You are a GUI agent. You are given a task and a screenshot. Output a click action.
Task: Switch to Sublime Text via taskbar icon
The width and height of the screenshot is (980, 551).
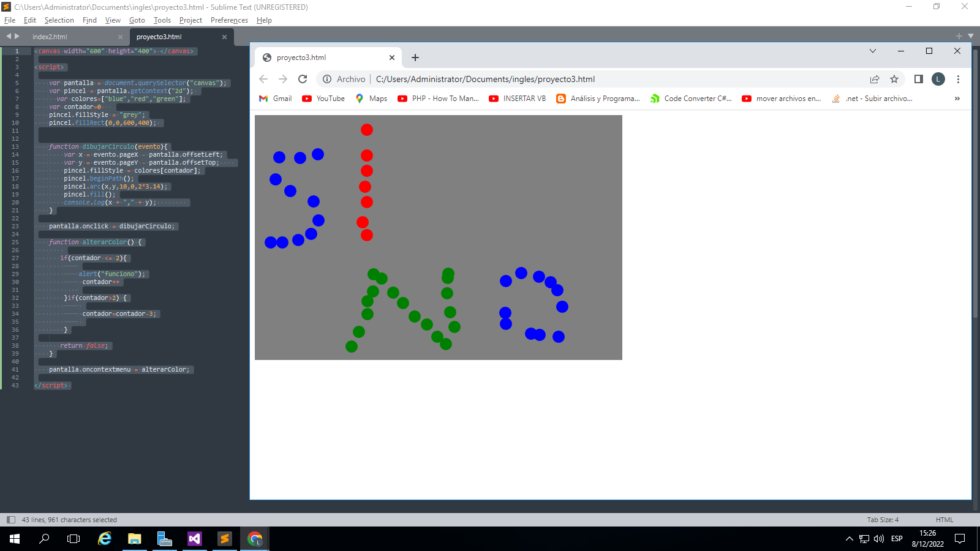(x=224, y=539)
